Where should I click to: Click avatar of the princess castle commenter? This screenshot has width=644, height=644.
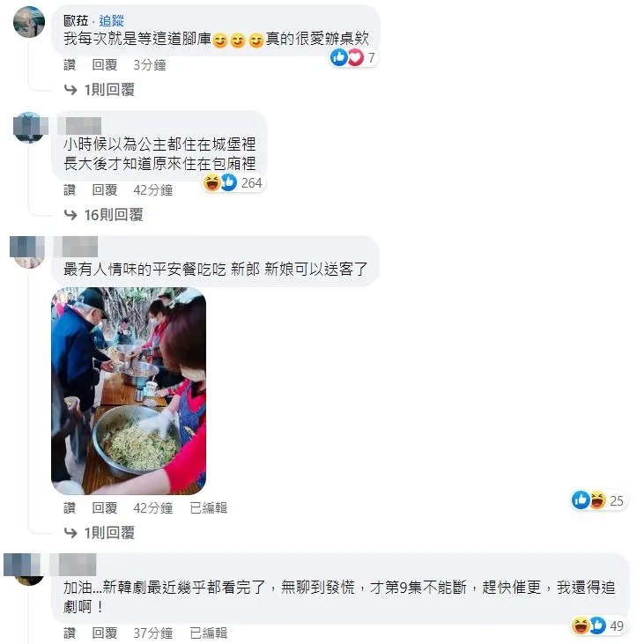point(29,128)
